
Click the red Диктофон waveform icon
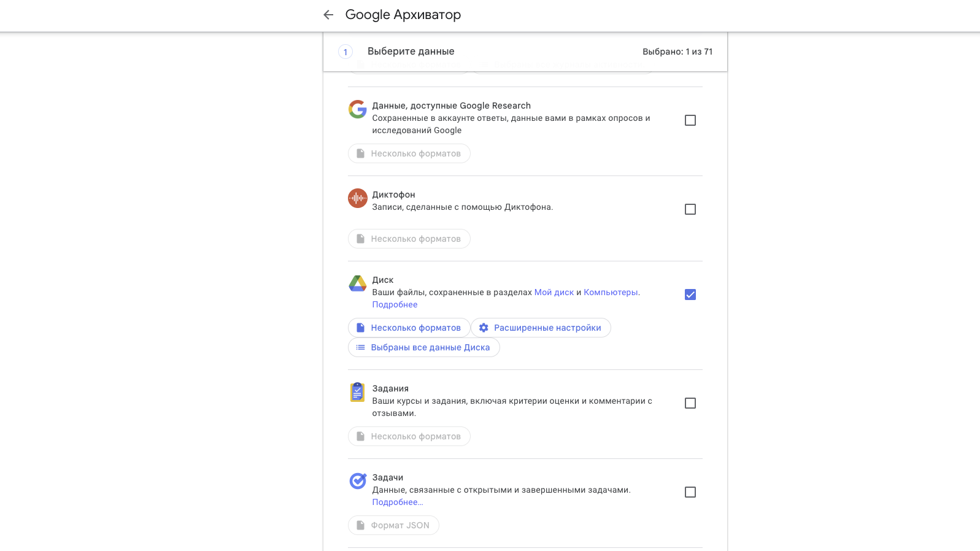358,198
